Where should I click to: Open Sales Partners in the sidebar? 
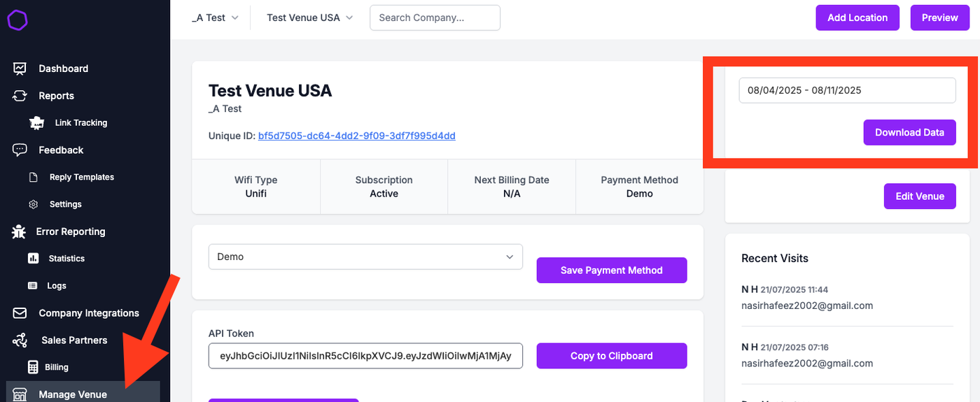coord(73,340)
